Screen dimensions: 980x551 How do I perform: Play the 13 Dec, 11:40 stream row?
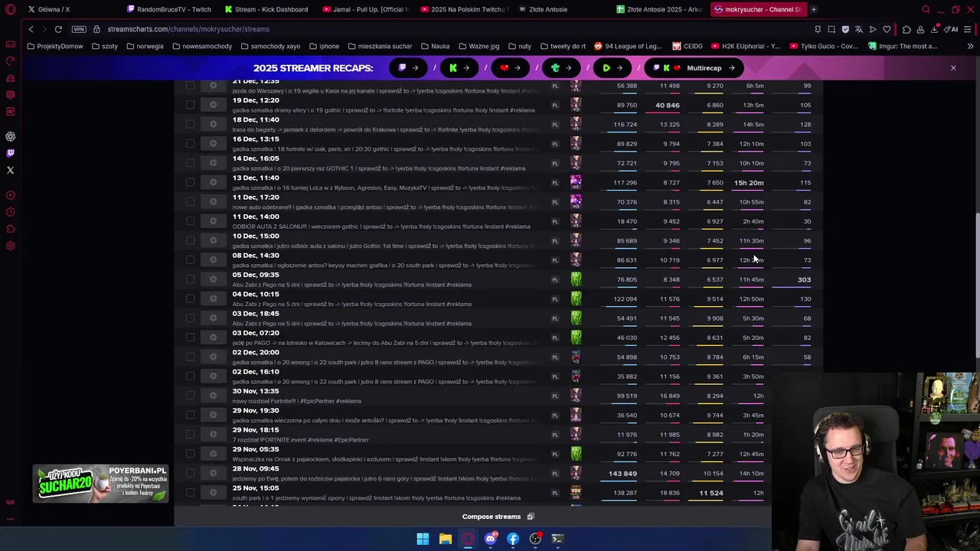point(213,182)
